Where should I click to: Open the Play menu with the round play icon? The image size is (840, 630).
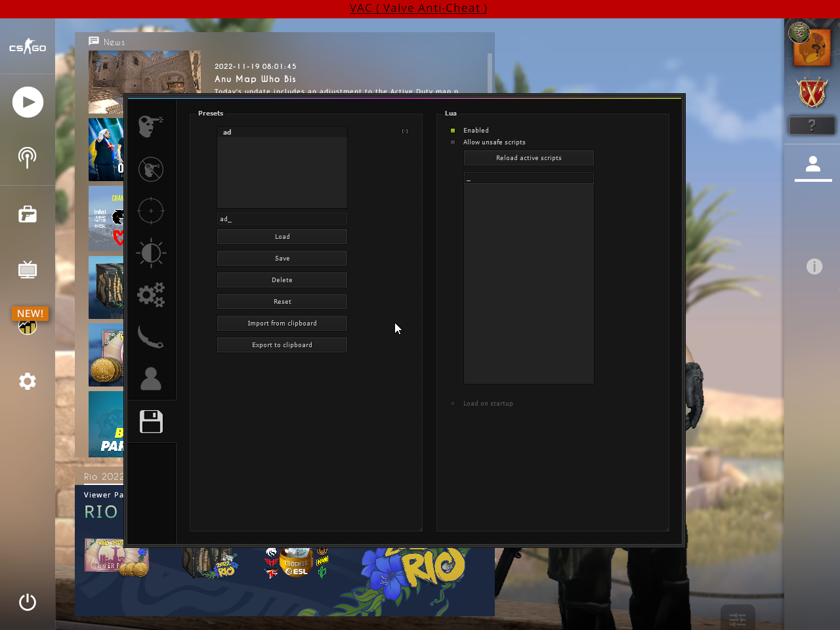28,102
